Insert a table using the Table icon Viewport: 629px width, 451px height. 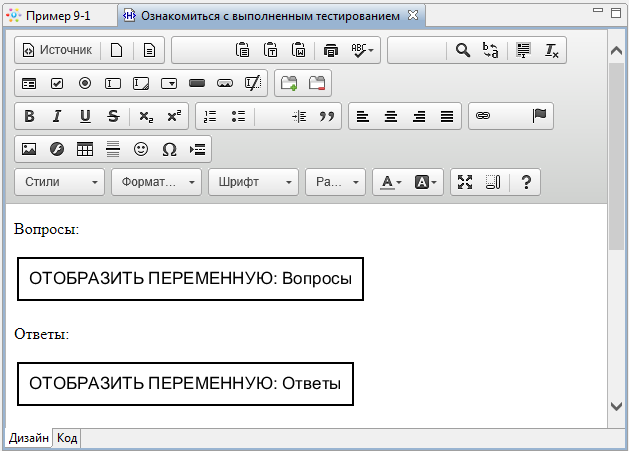click(x=85, y=149)
